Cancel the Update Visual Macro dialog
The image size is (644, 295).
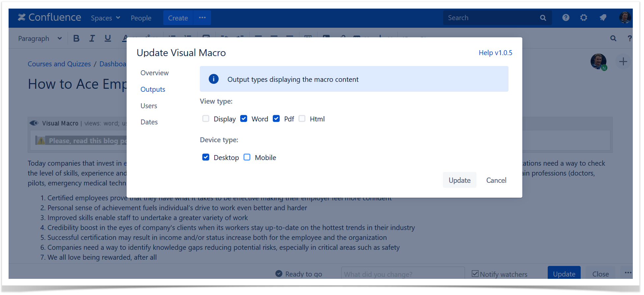(496, 180)
